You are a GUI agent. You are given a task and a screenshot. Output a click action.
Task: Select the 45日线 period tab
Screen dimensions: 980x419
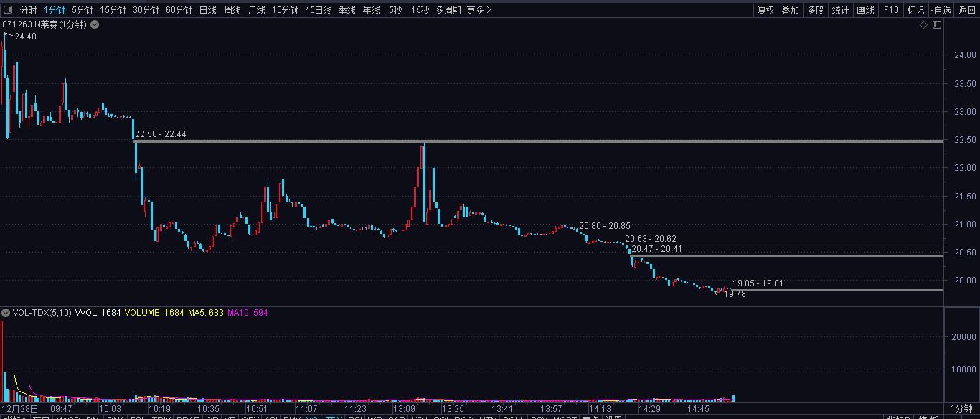319,10
